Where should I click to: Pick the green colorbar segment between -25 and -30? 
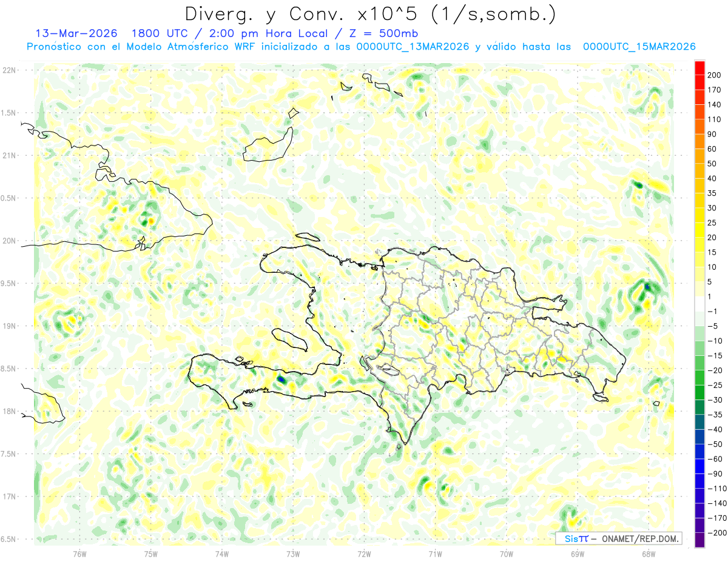coord(699,392)
